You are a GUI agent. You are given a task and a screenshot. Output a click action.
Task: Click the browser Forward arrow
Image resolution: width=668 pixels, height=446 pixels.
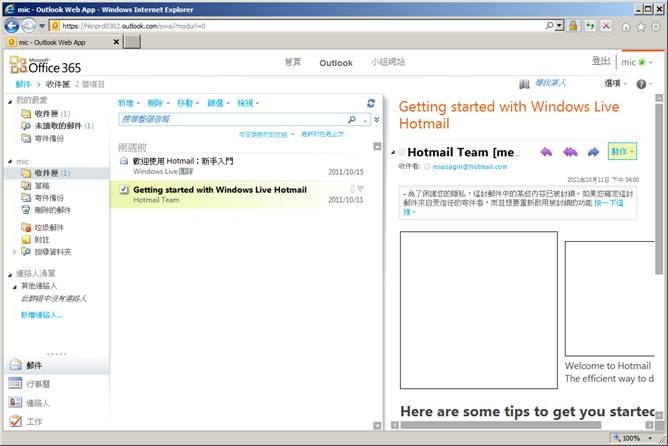pyautogui.click(x=29, y=26)
